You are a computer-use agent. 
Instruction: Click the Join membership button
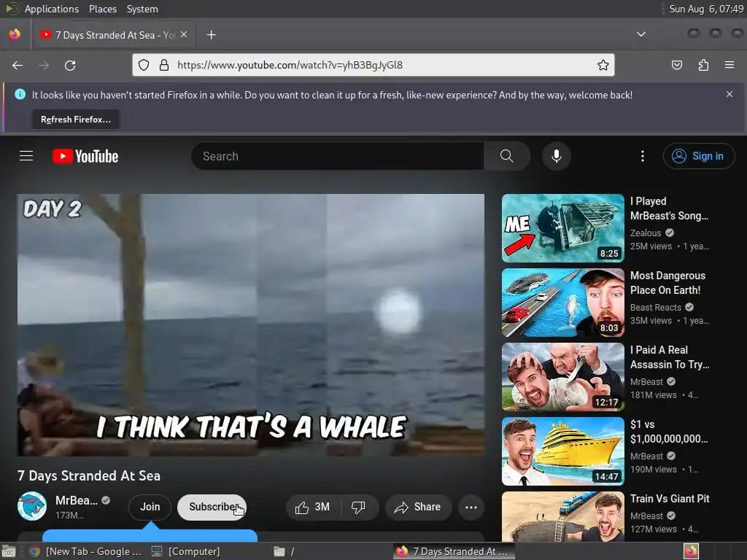[x=150, y=507]
